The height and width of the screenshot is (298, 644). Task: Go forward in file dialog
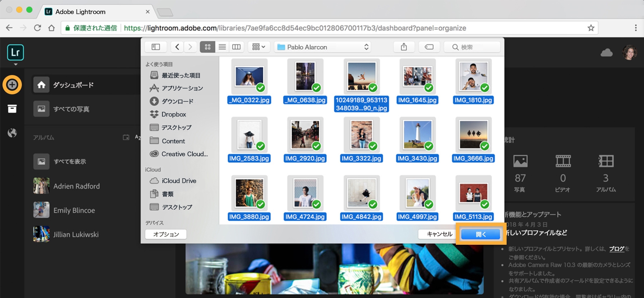(190, 47)
